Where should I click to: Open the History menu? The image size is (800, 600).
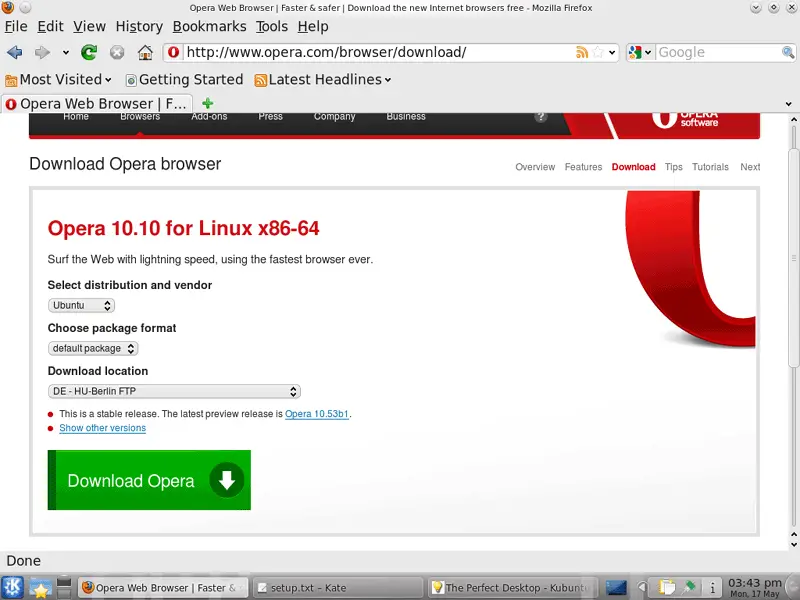point(139,27)
